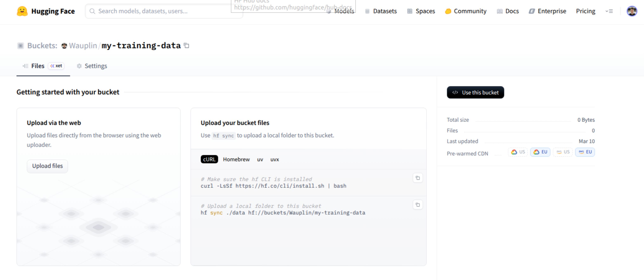Select the uvx install tab
644x280 pixels.
point(275,160)
